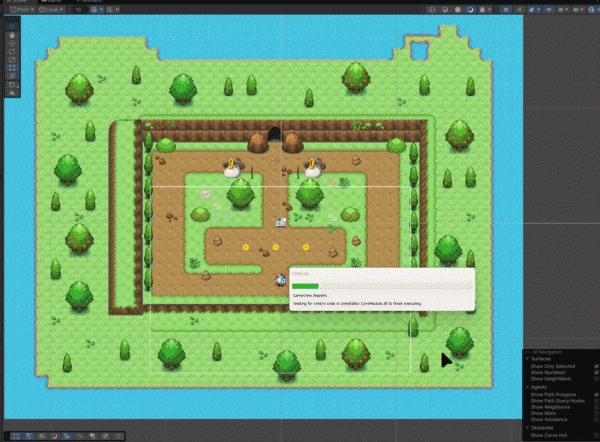Click the dark cave entrance in the cliff
The height and width of the screenshot is (442, 600).
pos(274,134)
